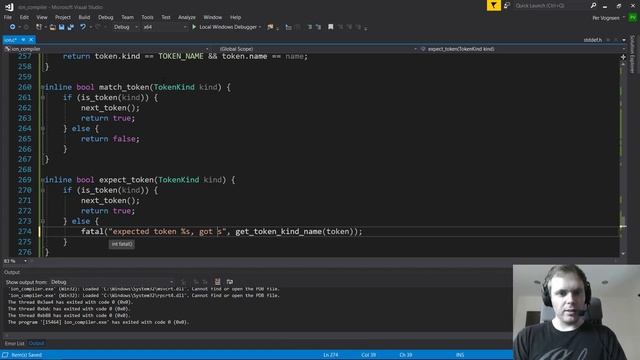The image size is (640, 360).
Task: Collapse the else block at line 264
Action: (x=42, y=129)
